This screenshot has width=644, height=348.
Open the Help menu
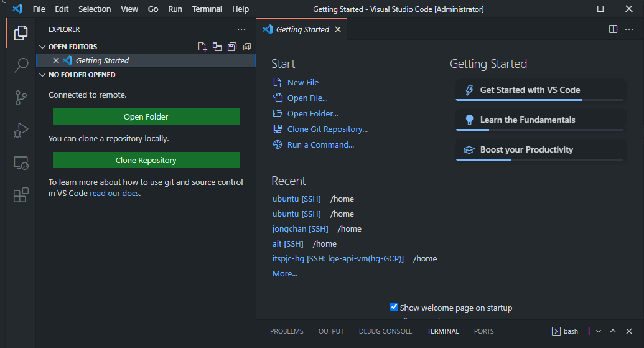240,9
